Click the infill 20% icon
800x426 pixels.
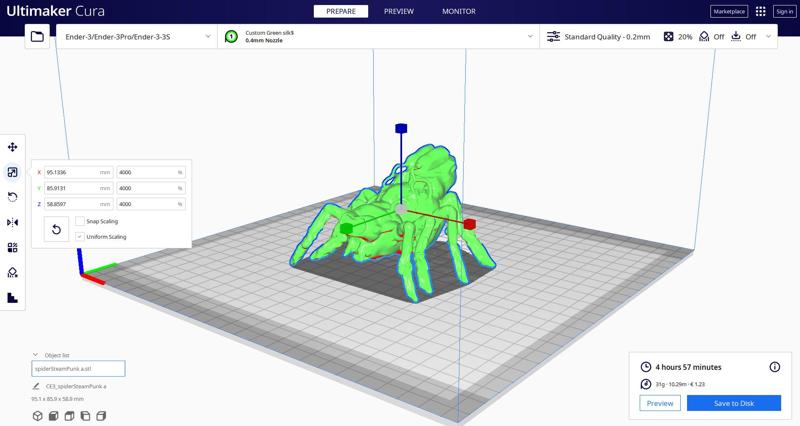pyautogui.click(x=668, y=37)
